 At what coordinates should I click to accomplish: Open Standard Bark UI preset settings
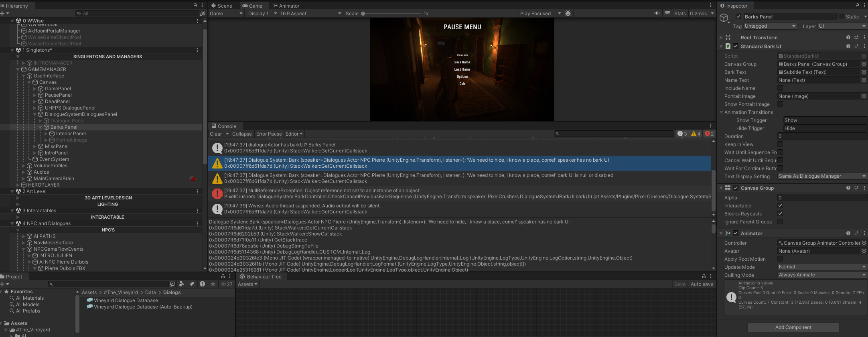856,47
